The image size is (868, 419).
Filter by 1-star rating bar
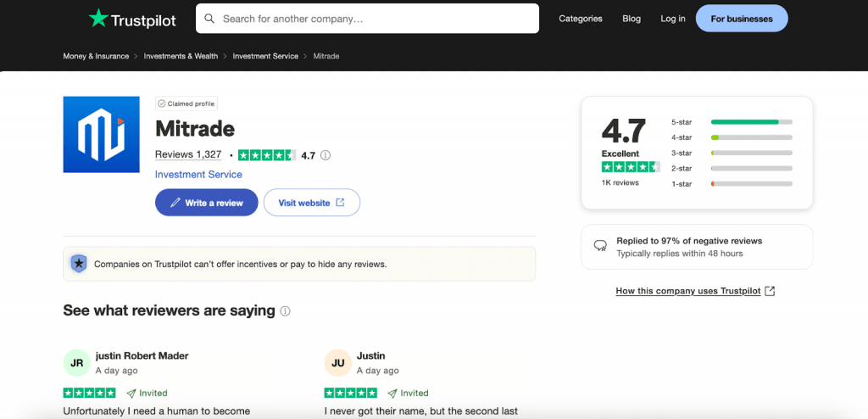click(x=732, y=184)
